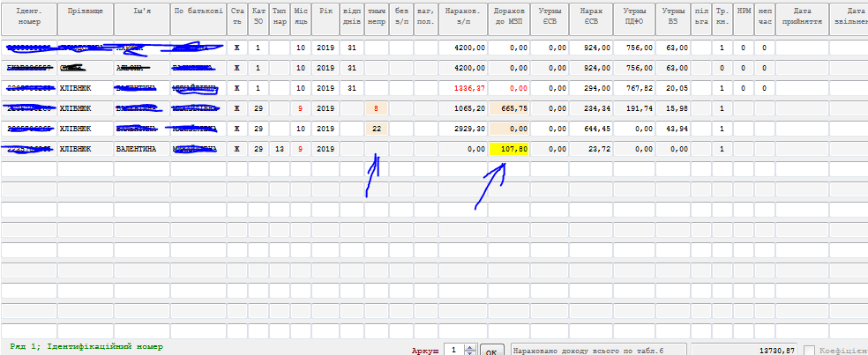
Task: Click the Тип нар cell containing 13
Action: (x=279, y=149)
